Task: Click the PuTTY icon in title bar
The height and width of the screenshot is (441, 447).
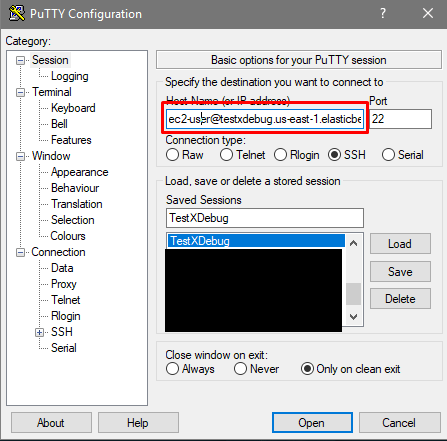Action: click(17, 13)
